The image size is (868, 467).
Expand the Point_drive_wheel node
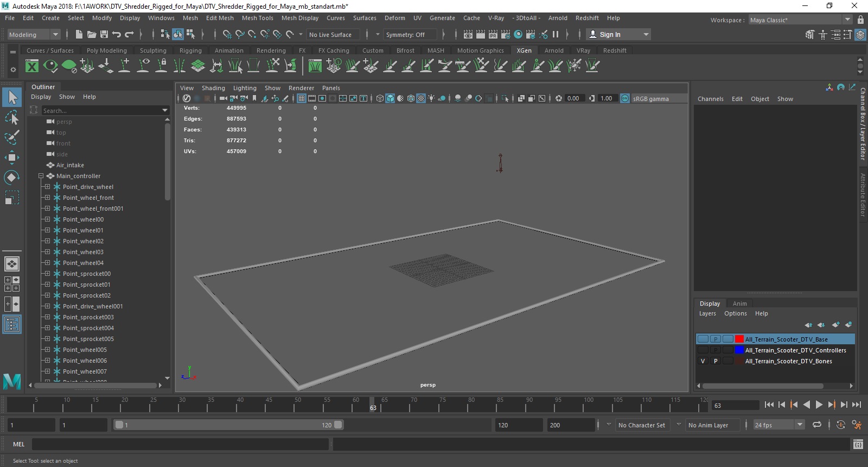[47, 187]
